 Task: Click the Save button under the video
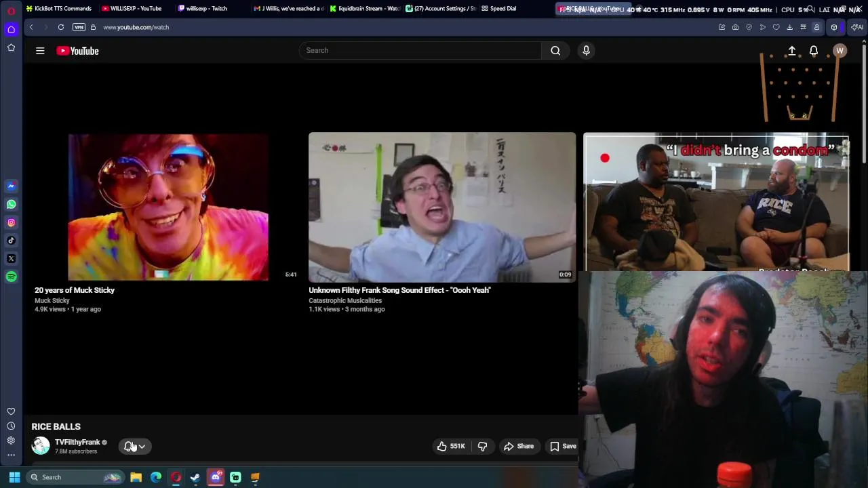click(x=563, y=446)
